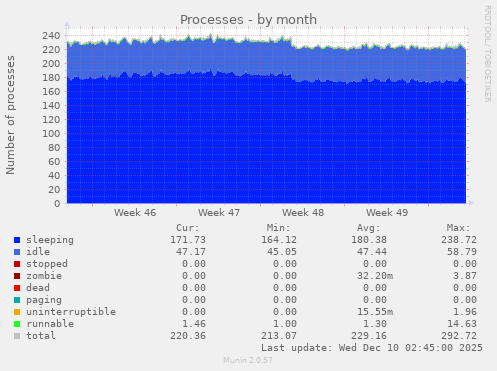Click idle minimum value 45.05
This screenshot has height=371, width=497.
coord(282,252)
